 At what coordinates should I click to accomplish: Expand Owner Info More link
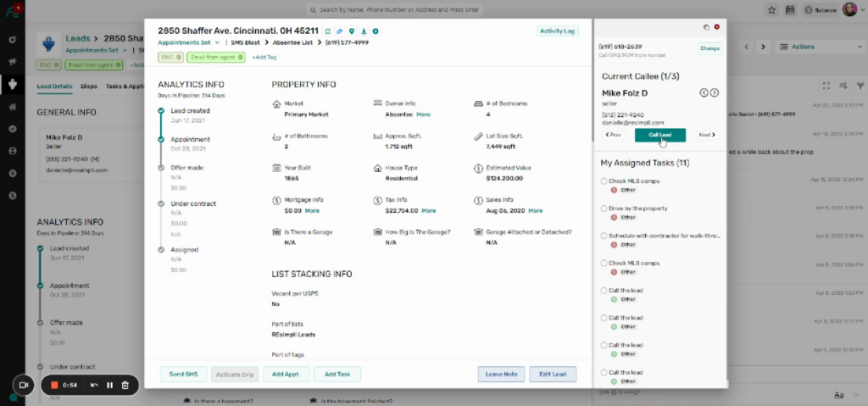(424, 114)
